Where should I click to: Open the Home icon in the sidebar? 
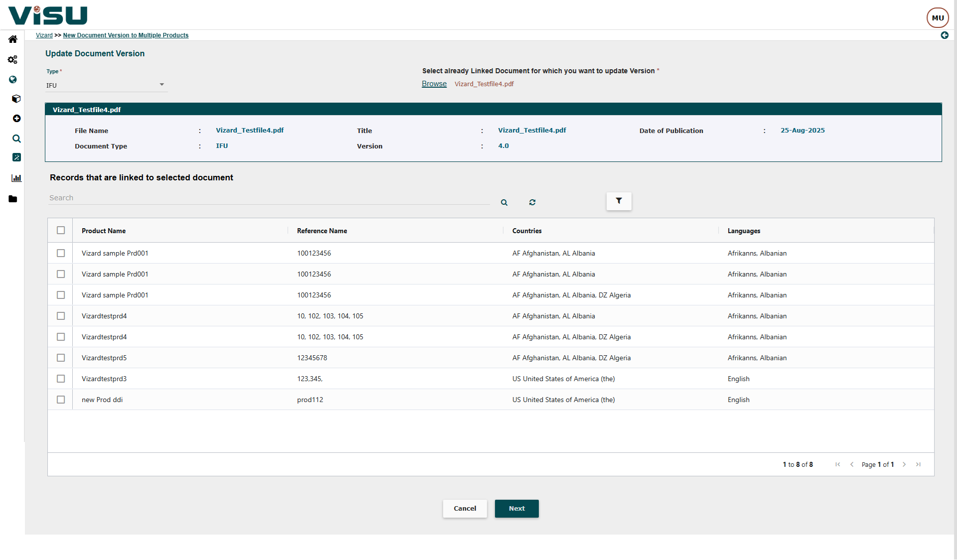tap(13, 39)
